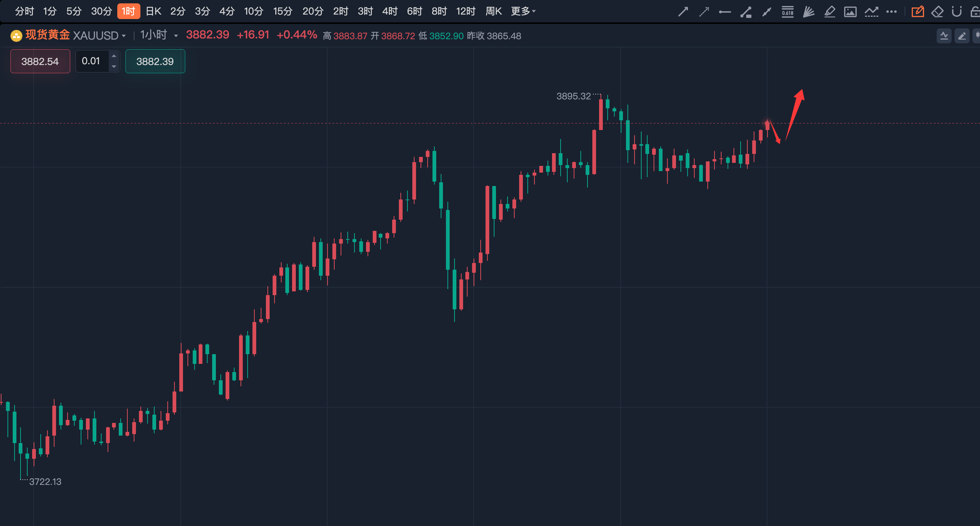
Task: Select the horizontal ray line tool
Action: [725, 12]
